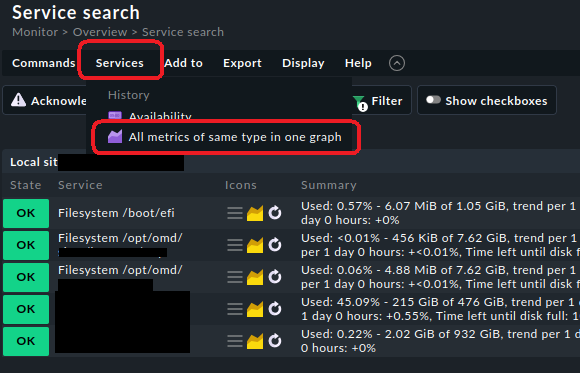This screenshot has height=373, width=580.
Task: Open the Commands menu
Action: (x=44, y=63)
